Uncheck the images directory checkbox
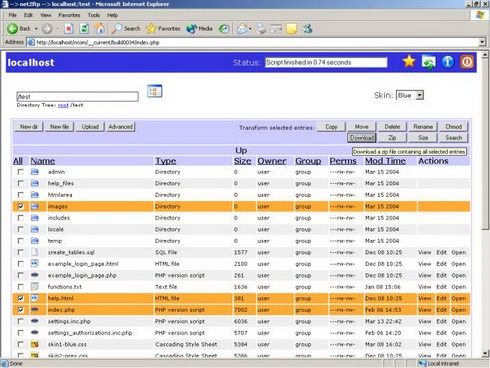The width and height of the screenshot is (490, 368). click(x=21, y=206)
